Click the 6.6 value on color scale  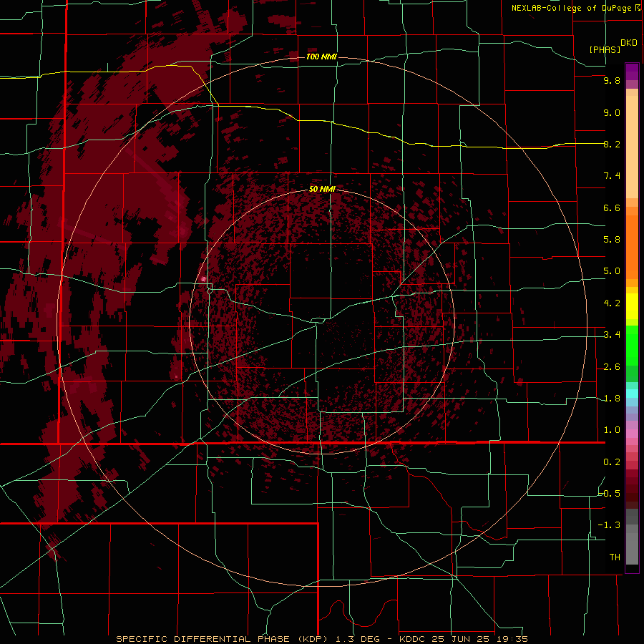point(612,208)
